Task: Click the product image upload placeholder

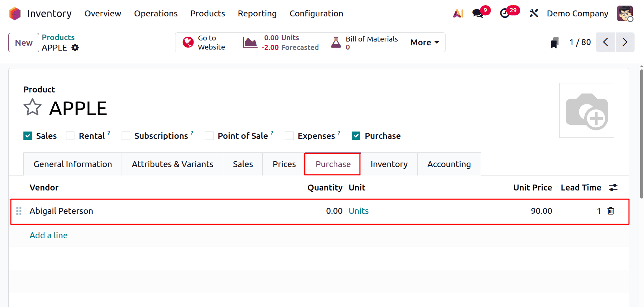Action: (587, 111)
